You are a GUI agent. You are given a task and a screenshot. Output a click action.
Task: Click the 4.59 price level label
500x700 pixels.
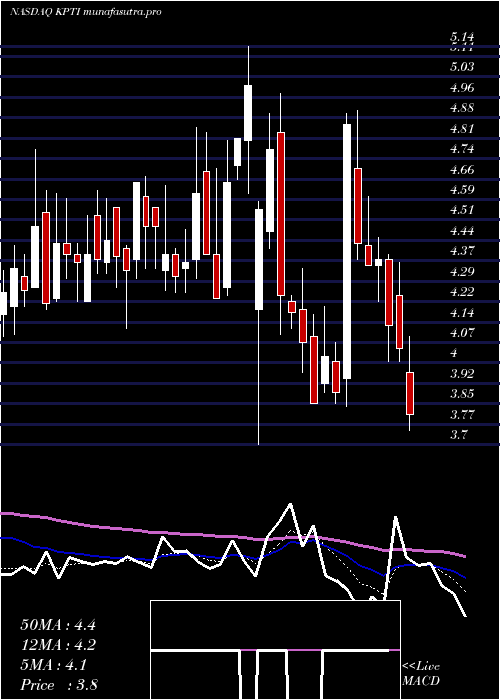click(x=462, y=190)
